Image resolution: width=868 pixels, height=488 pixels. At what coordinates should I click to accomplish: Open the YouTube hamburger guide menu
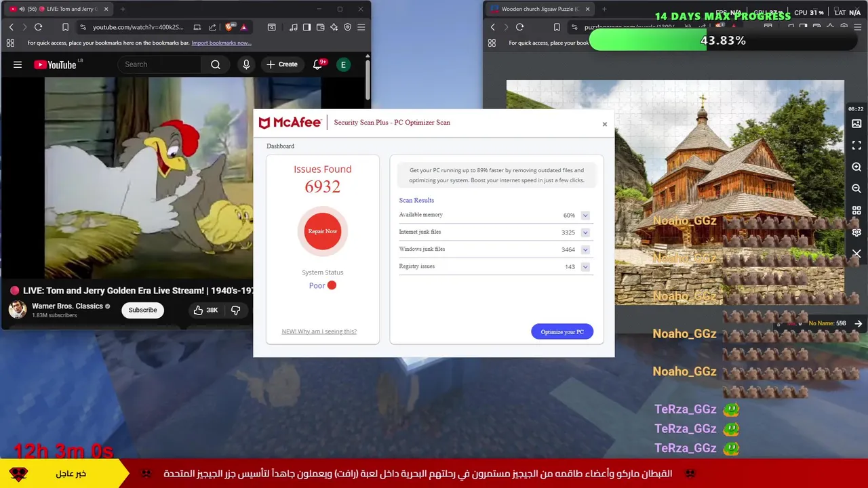18,64
